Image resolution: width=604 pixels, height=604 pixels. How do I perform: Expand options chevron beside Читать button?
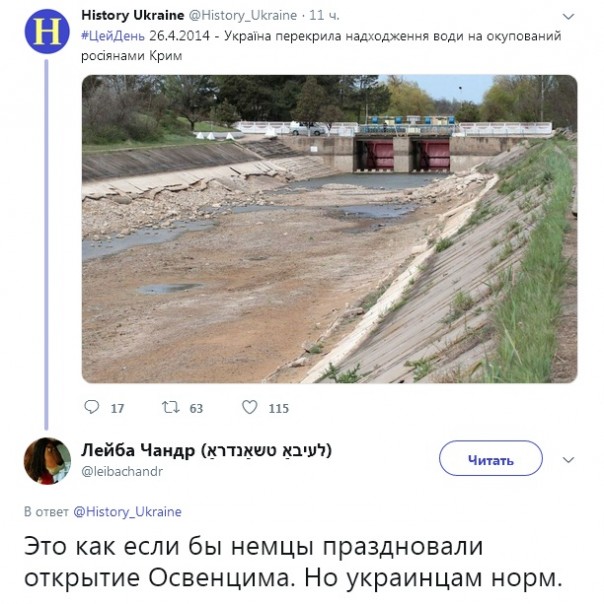pyautogui.click(x=568, y=460)
